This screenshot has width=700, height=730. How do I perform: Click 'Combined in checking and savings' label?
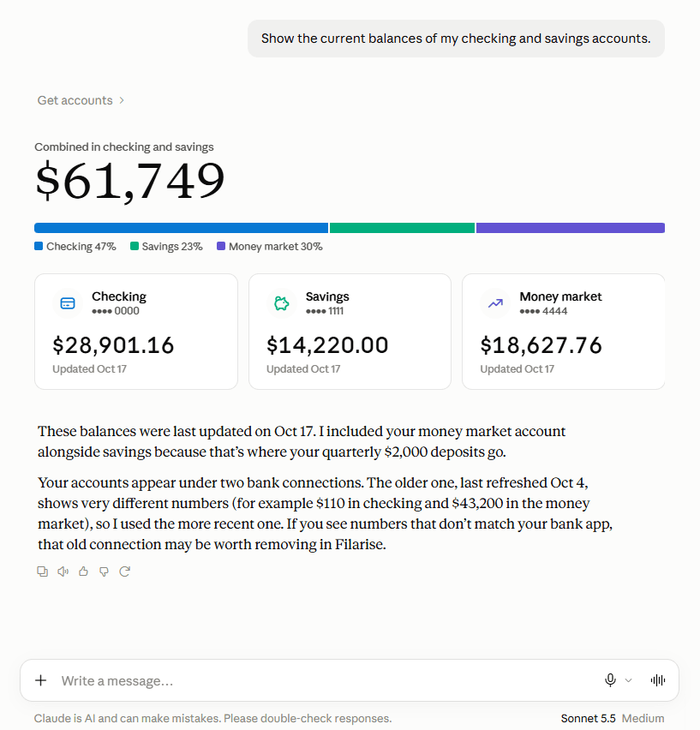(123, 147)
